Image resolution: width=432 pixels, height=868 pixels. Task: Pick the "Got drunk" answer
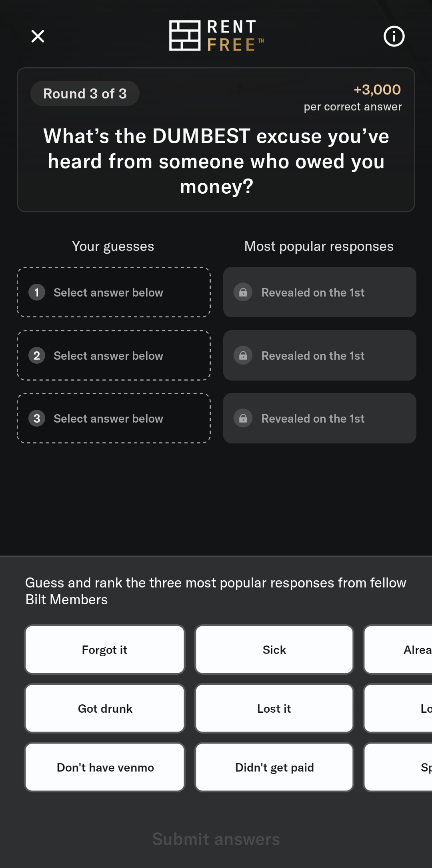pyautogui.click(x=105, y=709)
